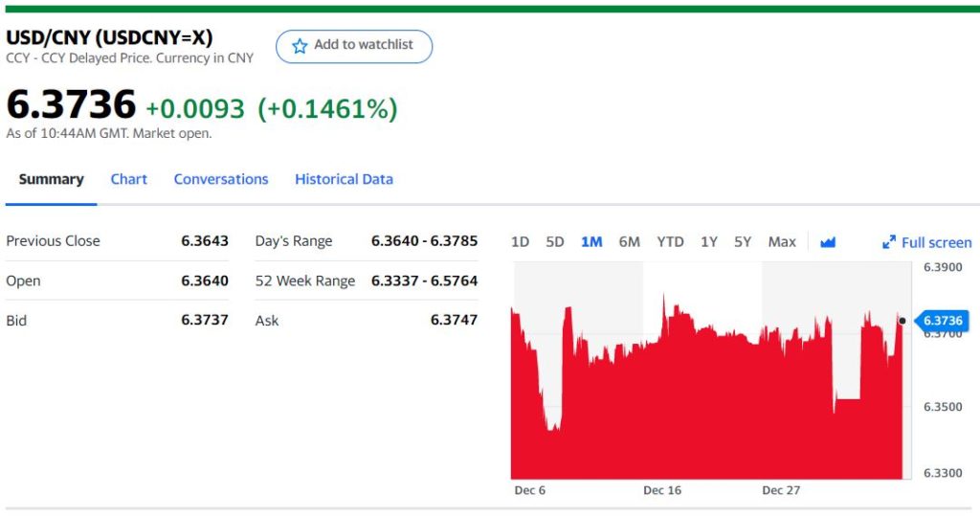Screen dimensions: 980x517
Task: Click the Dec 16 chart date marker
Action: point(662,490)
